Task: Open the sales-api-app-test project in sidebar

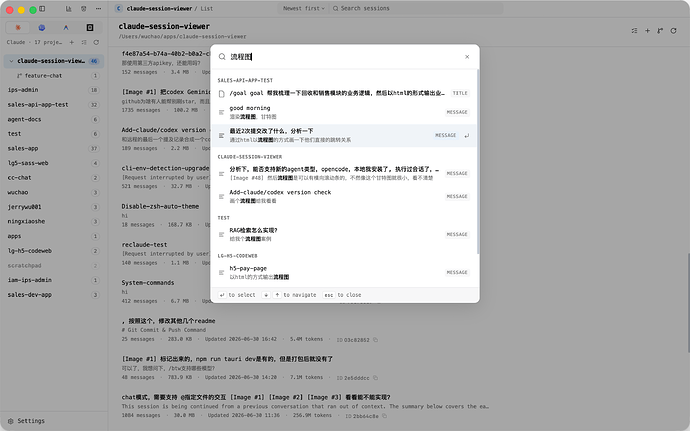Action: 54,105
